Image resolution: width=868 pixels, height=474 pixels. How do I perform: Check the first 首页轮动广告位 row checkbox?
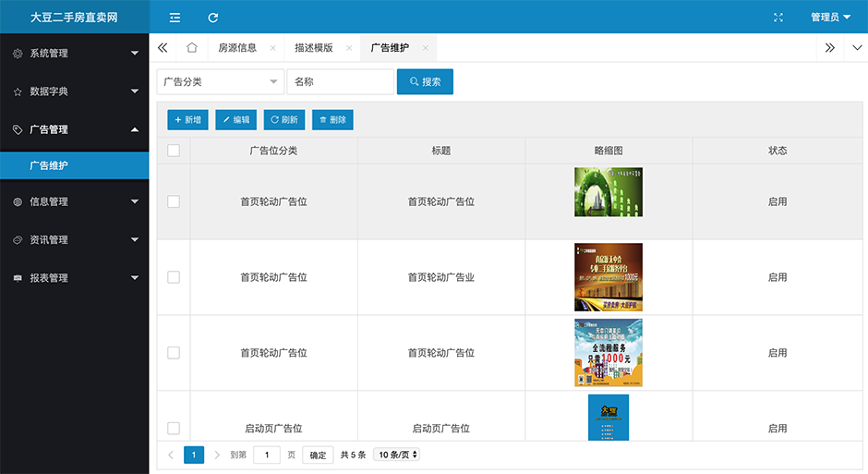pyautogui.click(x=174, y=201)
